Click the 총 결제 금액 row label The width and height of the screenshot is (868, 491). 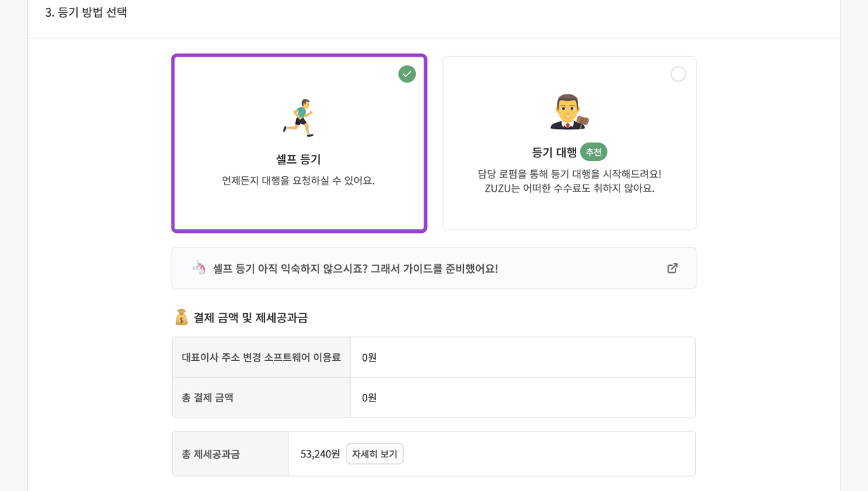(207, 397)
